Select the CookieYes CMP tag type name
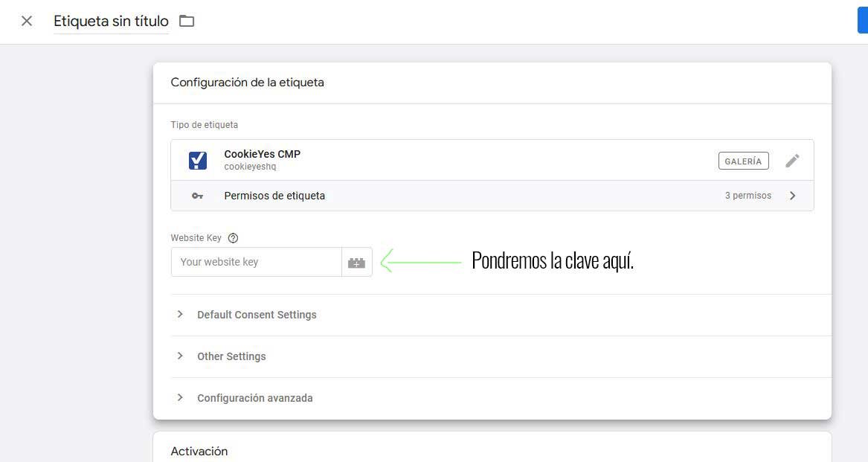868x462 pixels. coord(262,154)
